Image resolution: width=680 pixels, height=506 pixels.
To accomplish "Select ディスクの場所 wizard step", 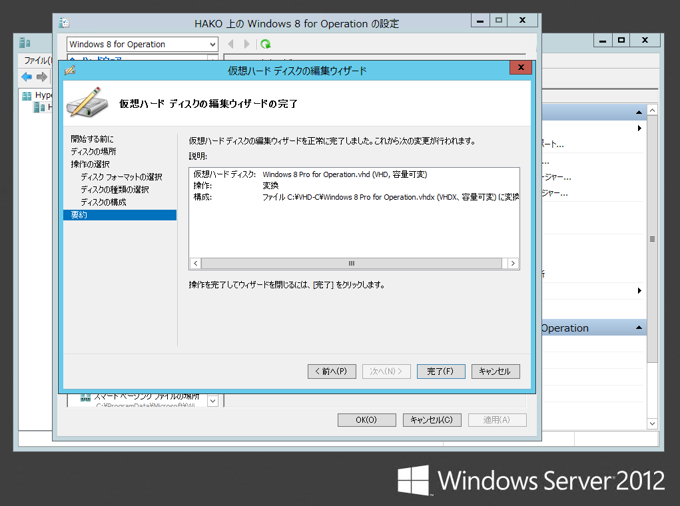I will click(93, 151).
